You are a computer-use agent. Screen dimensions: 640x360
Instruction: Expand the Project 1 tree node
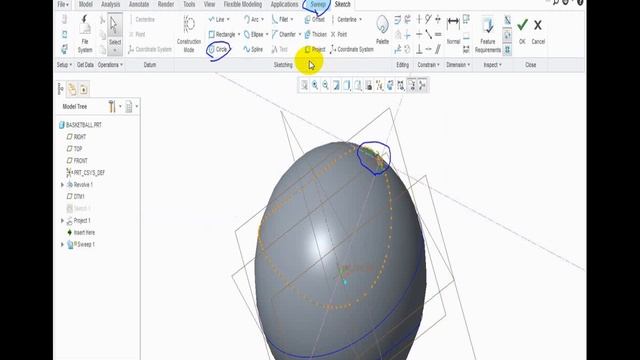(x=62, y=221)
